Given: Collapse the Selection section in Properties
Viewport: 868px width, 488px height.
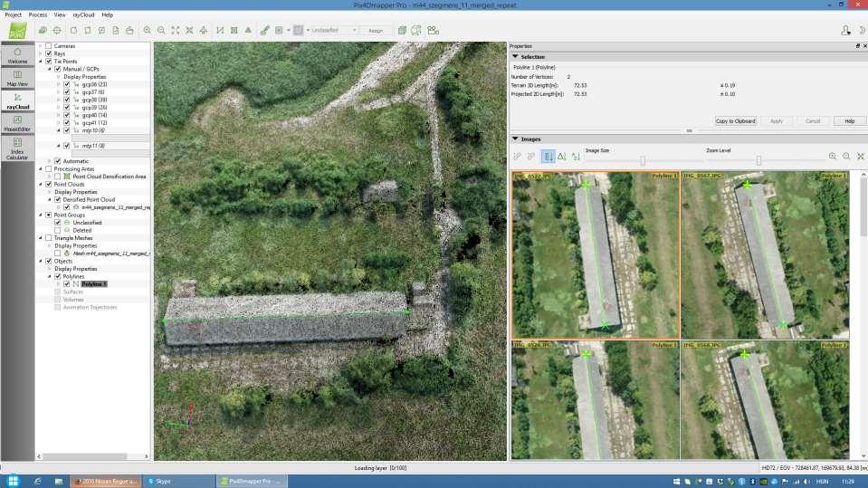Looking at the screenshot, I should (x=515, y=56).
